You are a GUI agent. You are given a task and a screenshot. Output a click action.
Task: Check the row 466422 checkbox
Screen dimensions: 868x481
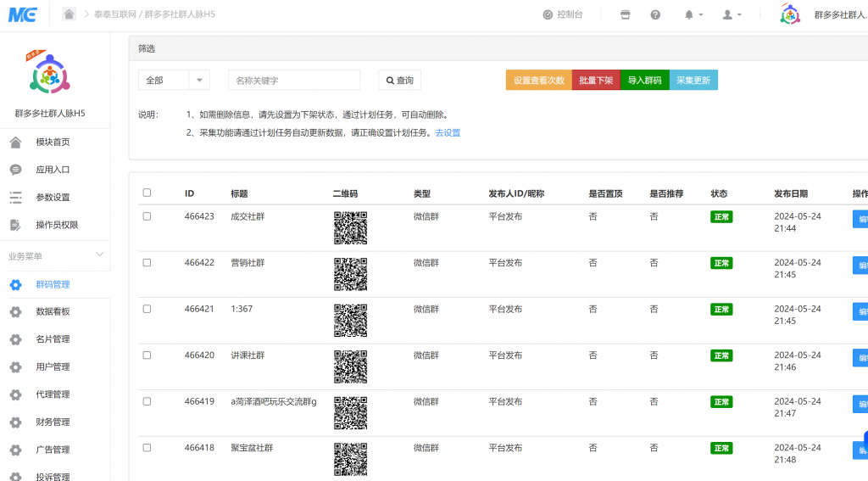point(147,263)
